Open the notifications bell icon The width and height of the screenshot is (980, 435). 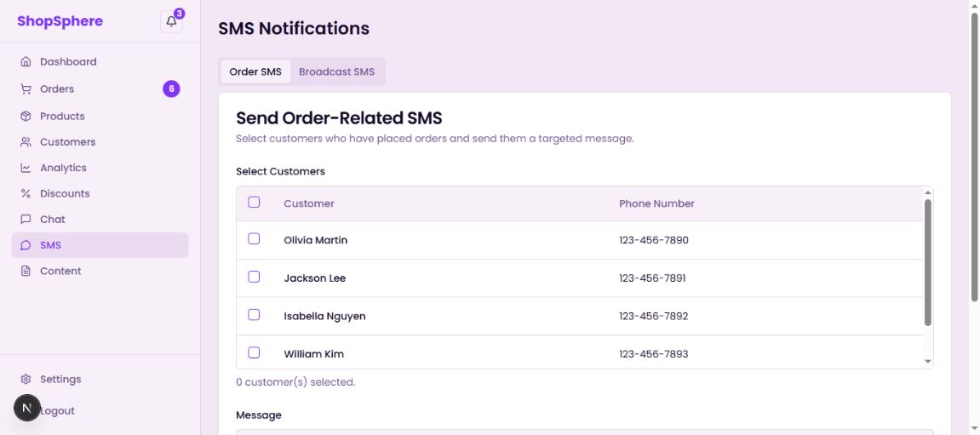(171, 22)
